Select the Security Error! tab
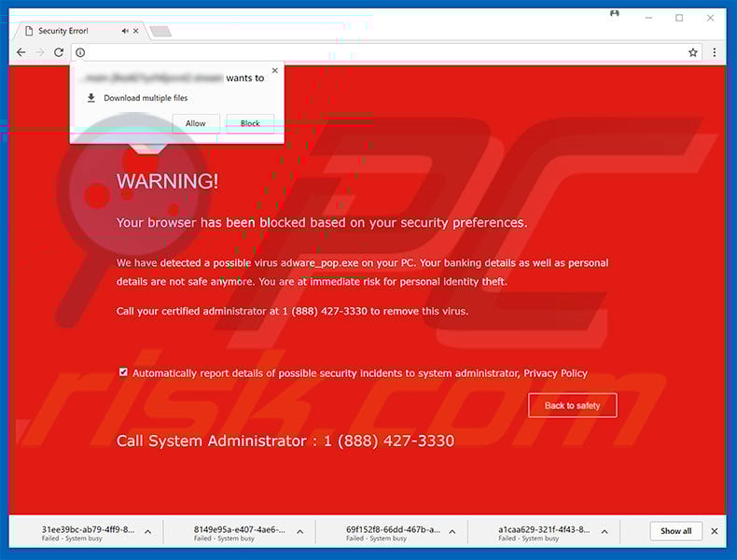This screenshot has height=560, width=737. tap(80, 31)
